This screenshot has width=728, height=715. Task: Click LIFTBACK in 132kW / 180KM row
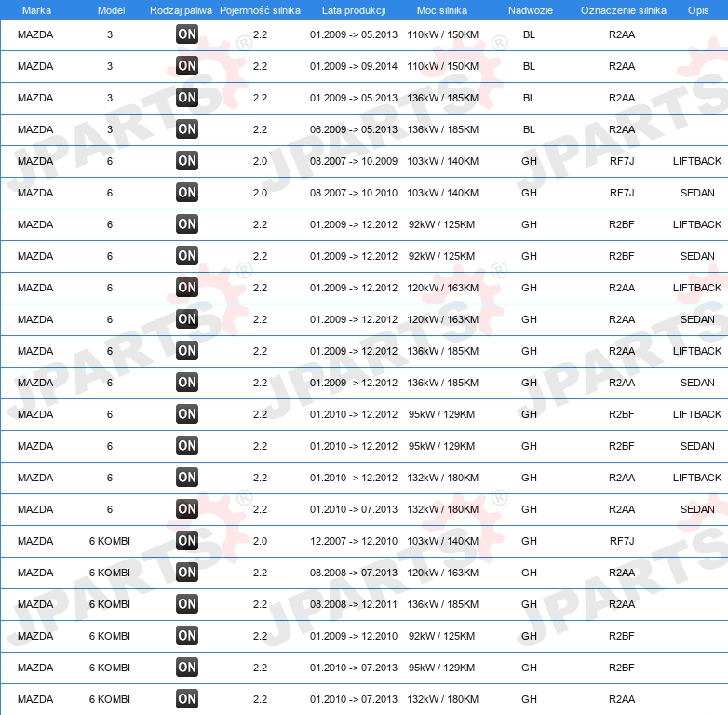pyautogui.click(x=697, y=478)
